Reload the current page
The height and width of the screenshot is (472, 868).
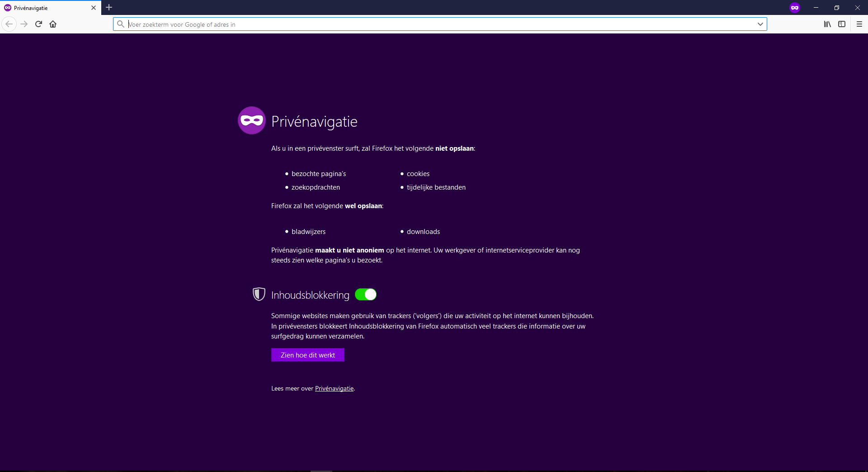coord(38,24)
